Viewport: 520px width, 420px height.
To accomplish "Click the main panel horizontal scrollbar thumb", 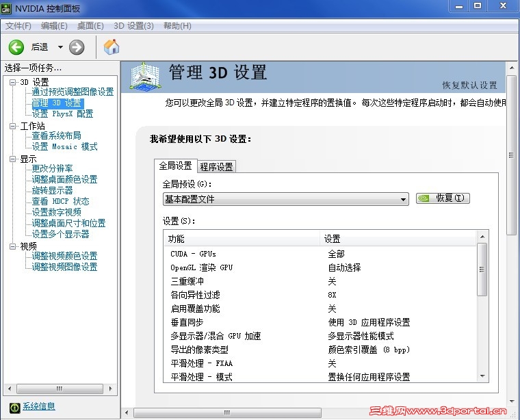I will coord(227,412).
